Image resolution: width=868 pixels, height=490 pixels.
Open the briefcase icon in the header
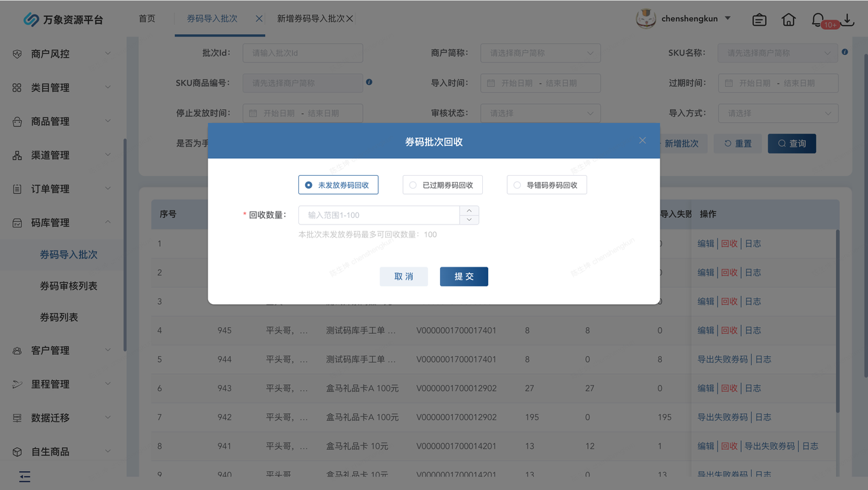(759, 20)
